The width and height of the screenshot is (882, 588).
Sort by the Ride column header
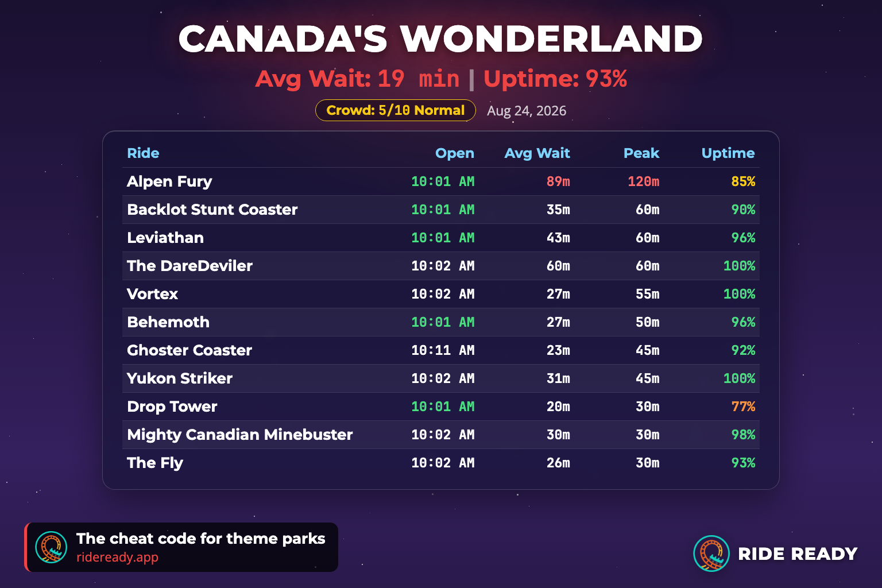click(143, 153)
